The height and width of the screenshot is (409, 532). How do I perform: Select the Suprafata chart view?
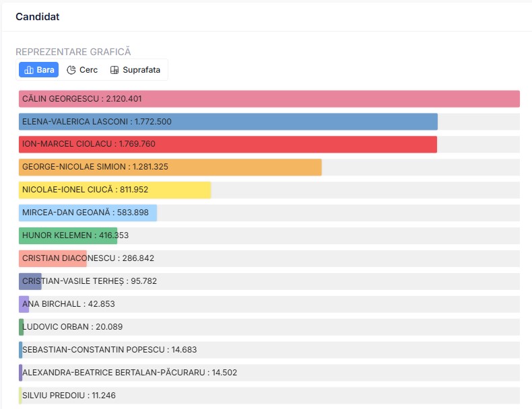pyautogui.click(x=135, y=70)
